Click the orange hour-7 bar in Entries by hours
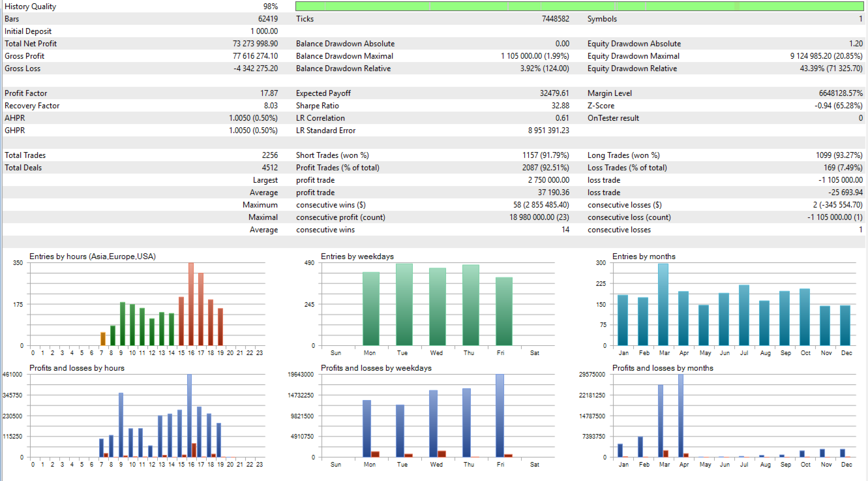 point(103,339)
